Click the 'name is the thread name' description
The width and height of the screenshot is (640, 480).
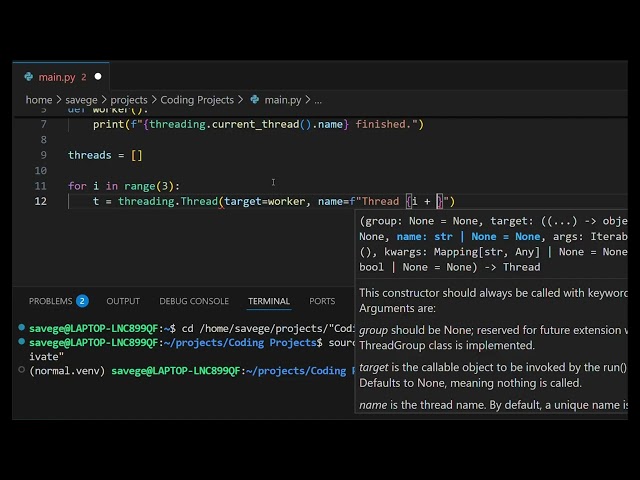pos(493,405)
